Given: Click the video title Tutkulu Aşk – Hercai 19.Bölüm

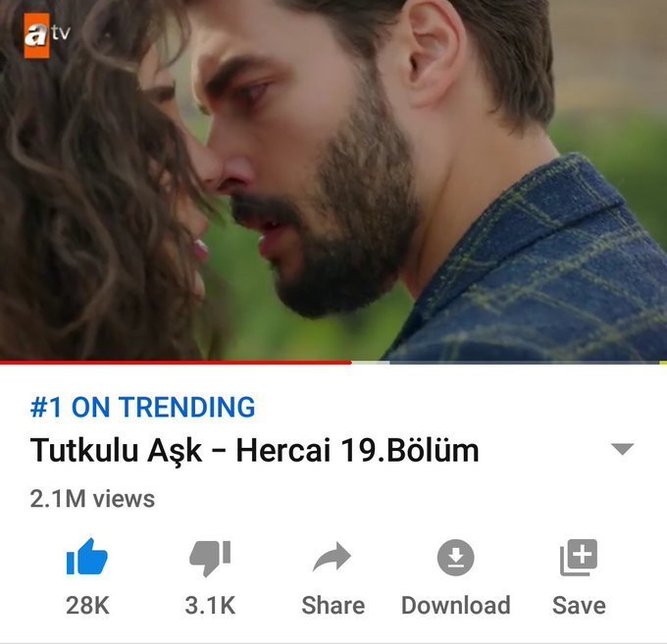Looking at the screenshot, I should tap(254, 450).
